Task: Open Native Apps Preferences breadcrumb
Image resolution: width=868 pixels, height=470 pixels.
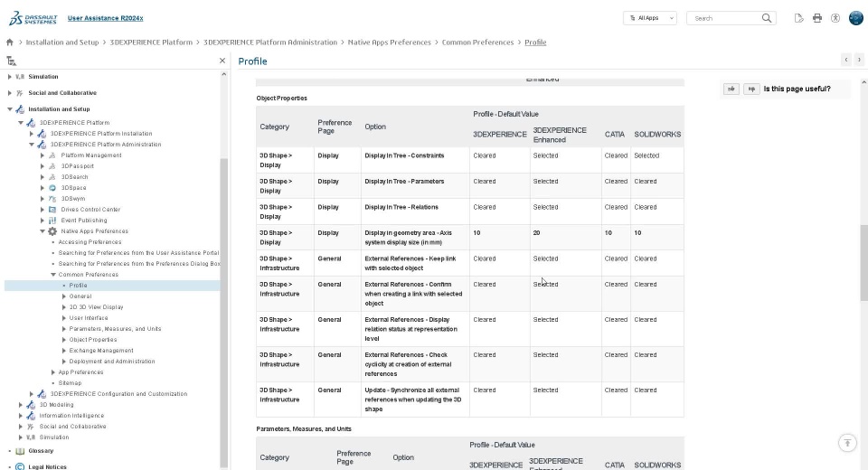Action: [x=389, y=42]
